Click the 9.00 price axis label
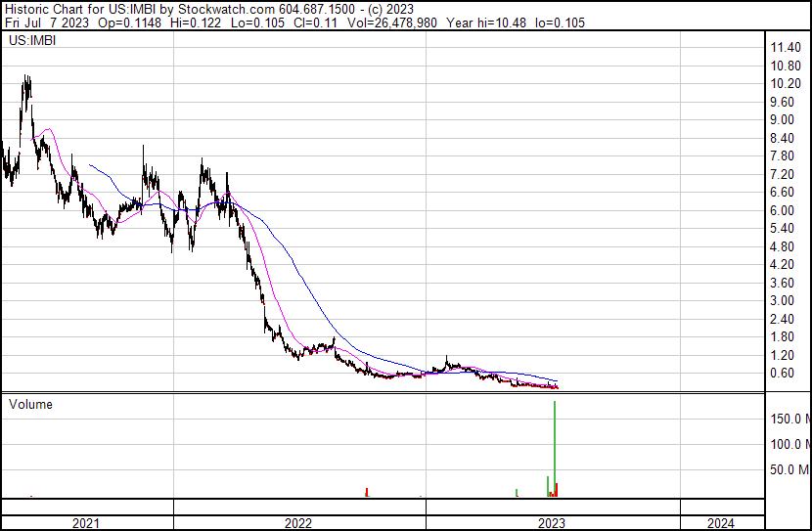Screen dimensions: 812x531 [x=783, y=120]
